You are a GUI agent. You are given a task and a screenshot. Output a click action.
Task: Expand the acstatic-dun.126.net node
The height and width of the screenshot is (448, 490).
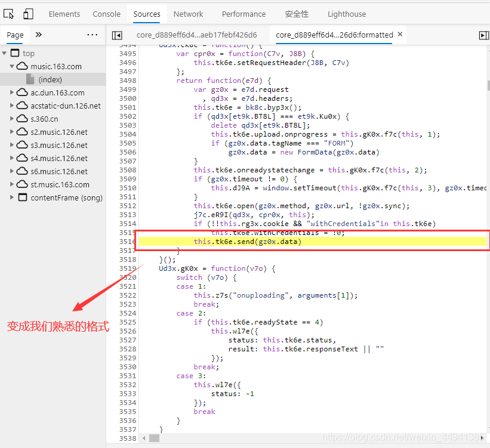pos(12,106)
